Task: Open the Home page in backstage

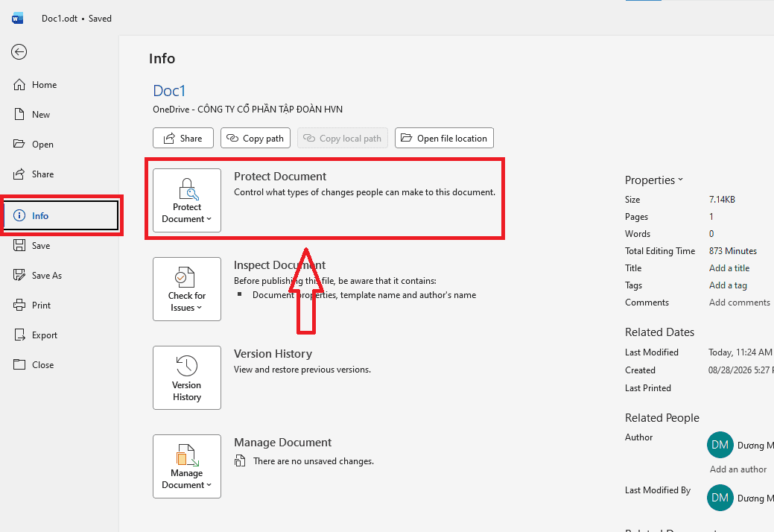Action: tap(60, 85)
